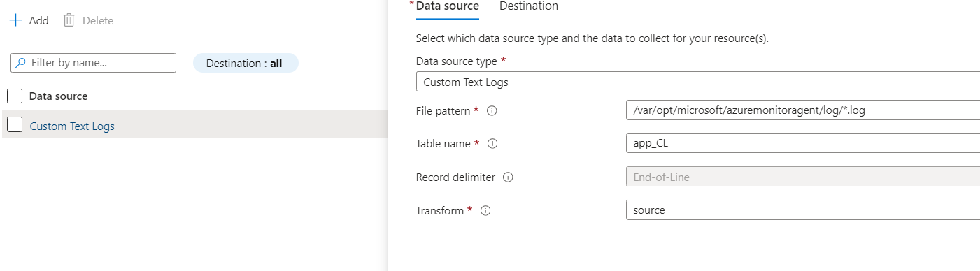Click the Add plus icon
The width and height of the screenshot is (980, 271).
(15, 20)
